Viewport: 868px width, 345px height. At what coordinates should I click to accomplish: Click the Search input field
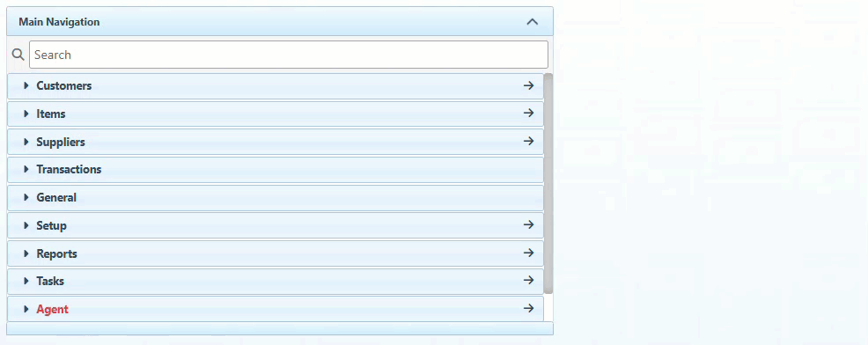tap(289, 55)
